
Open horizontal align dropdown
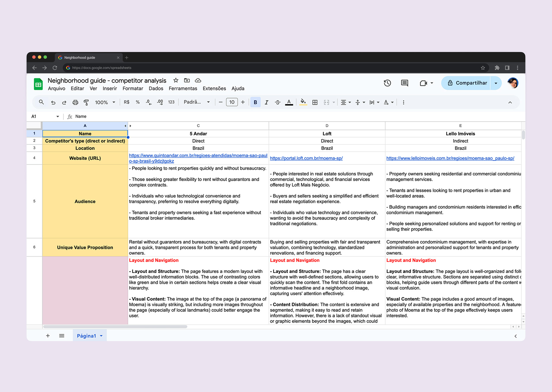click(346, 102)
